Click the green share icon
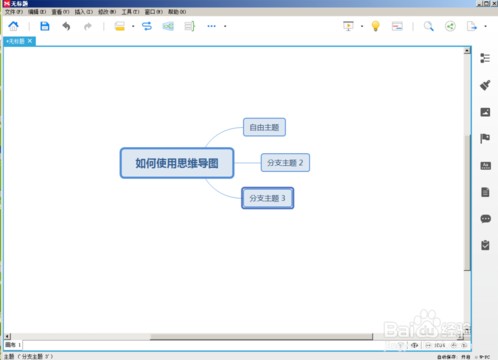Screen dimensions: 498x360 450,26
